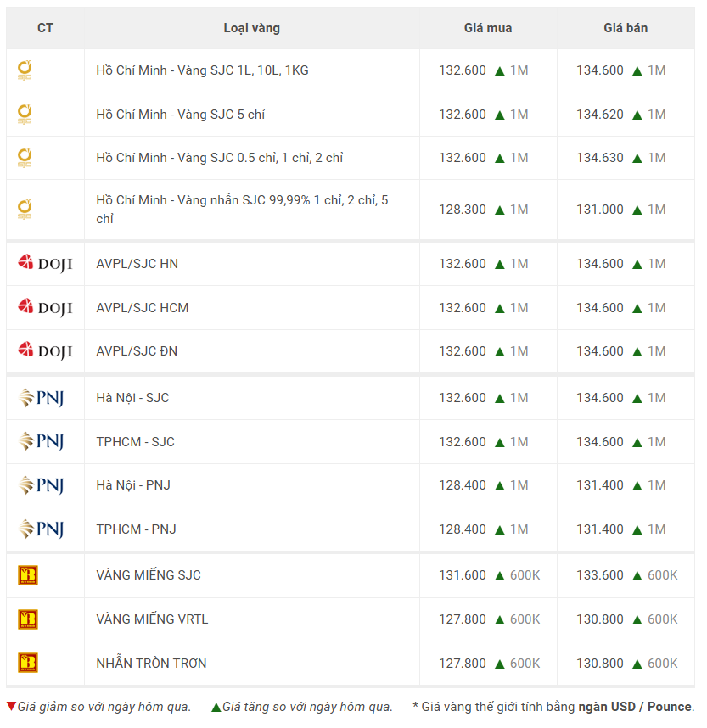
Task: Click the CT column header
Action: pyautogui.click(x=45, y=28)
